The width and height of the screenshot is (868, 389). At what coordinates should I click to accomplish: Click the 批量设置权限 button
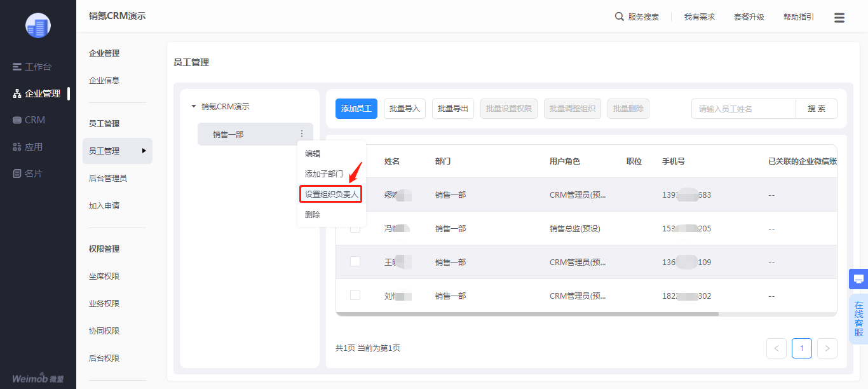tap(509, 109)
